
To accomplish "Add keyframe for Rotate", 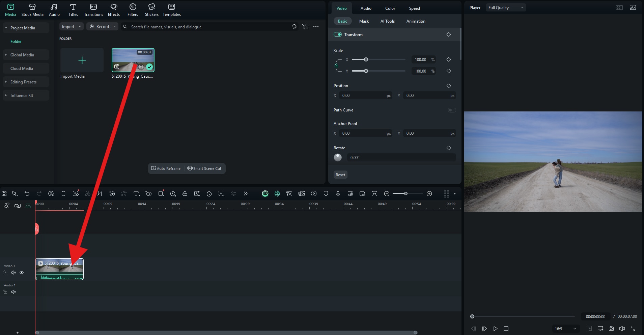I will click(x=449, y=148).
